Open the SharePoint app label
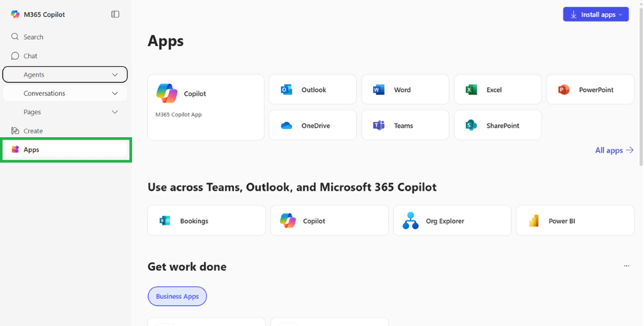Image resolution: width=644 pixels, height=326 pixels. click(x=502, y=126)
